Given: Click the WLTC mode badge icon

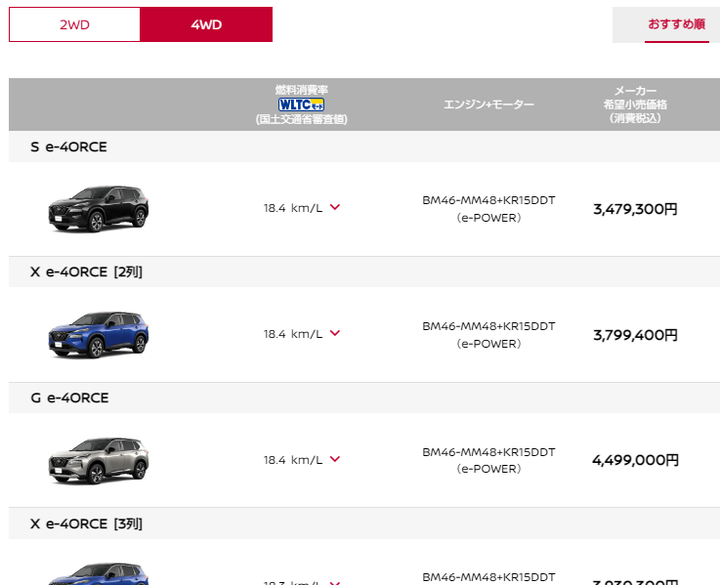Looking at the screenshot, I should 301,105.
